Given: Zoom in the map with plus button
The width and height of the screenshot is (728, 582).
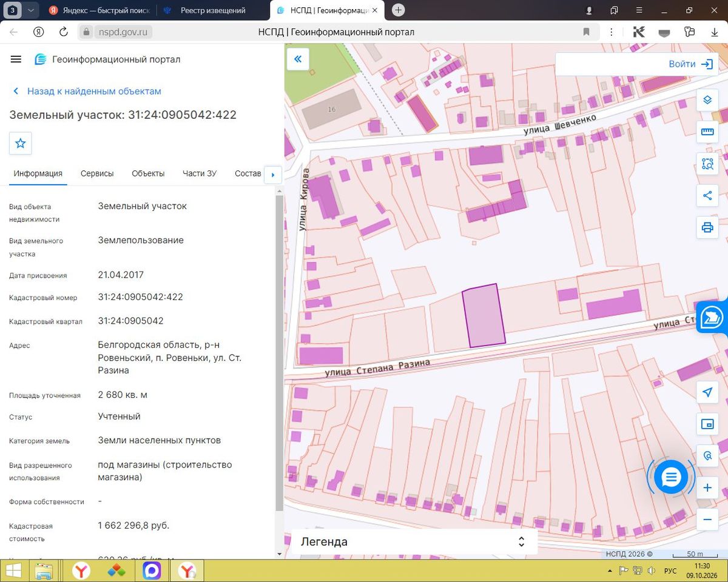Looking at the screenshot, I should tap(707, 487).
